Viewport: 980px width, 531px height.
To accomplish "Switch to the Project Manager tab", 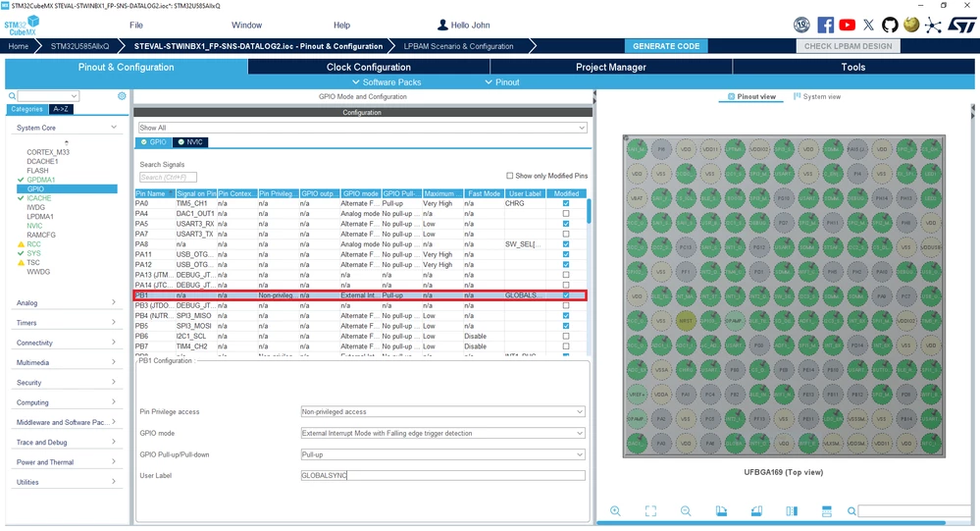I will pos(610,67).
